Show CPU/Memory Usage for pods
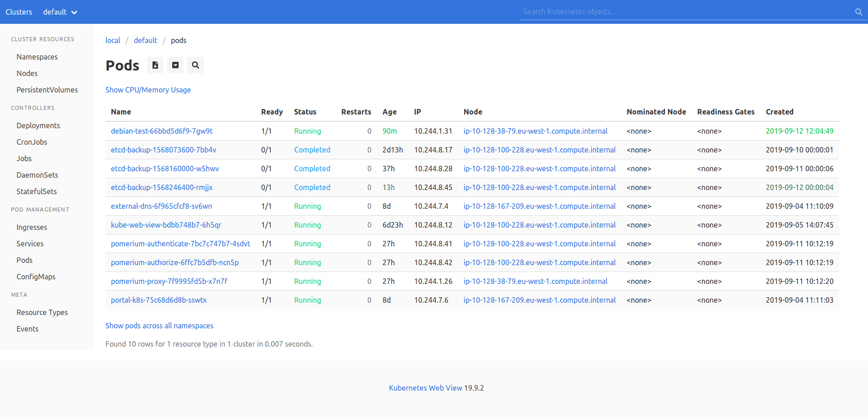 (148, 90)
